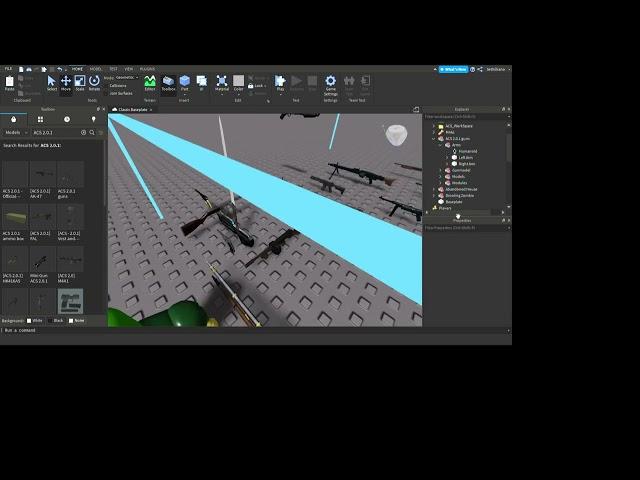Screen dimensions: 640x480
Task: Expand the Left Arm tree node
Action: click(447, 158)
